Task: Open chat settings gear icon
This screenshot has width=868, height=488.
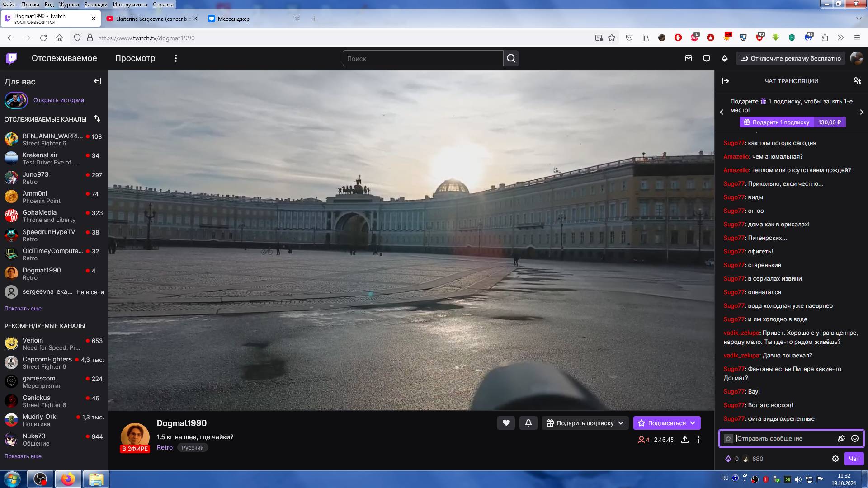Action: point(835,459)
